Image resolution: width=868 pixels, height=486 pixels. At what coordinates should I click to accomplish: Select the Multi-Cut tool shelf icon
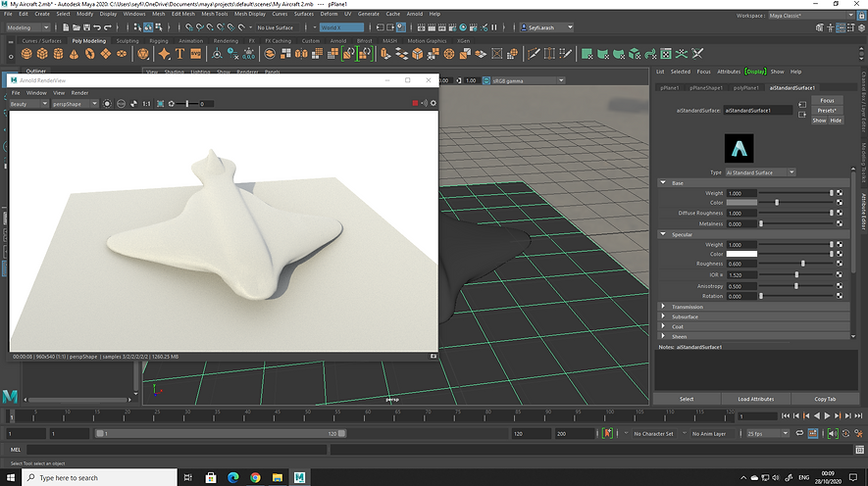534,54
